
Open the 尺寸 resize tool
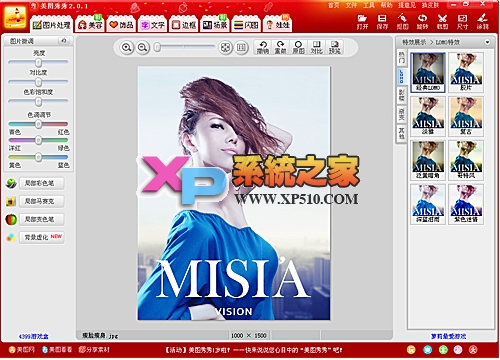click(x=462, y=22)
